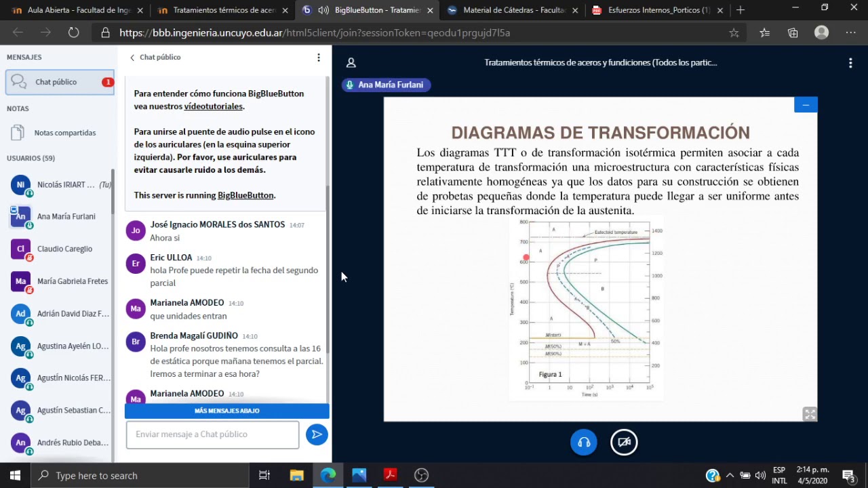Image resolution: width=868 pixels, height=488 pixels.
Task: Open Task View on taskbar
Action: point(264,475)
